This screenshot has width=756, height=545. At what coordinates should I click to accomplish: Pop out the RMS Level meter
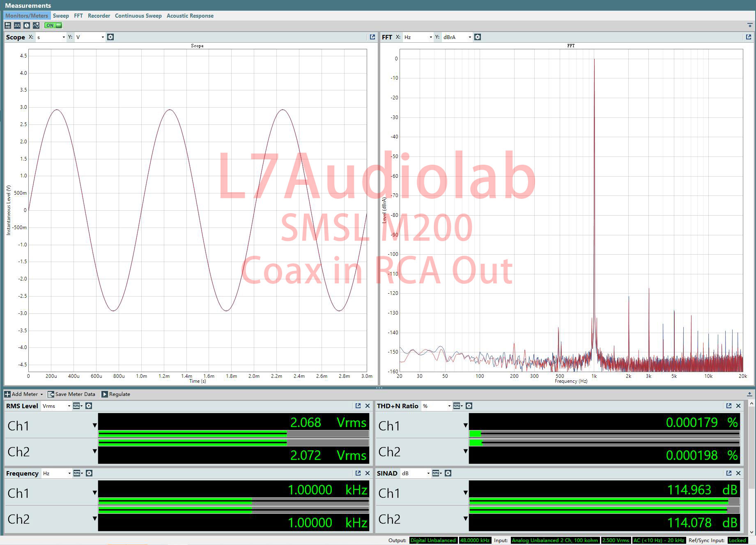pos(358,406)
